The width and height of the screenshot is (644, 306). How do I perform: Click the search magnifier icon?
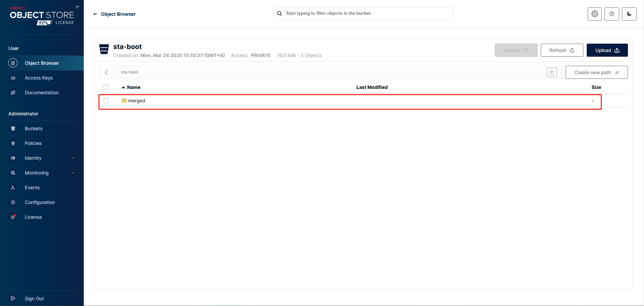(279, 13)
